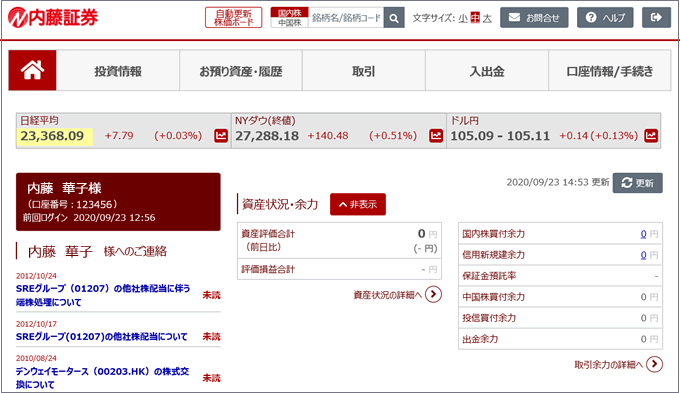Click the 内藤証券 logo
The width and height of the screenshot is (680, 393).
click(x=53, y=17)
